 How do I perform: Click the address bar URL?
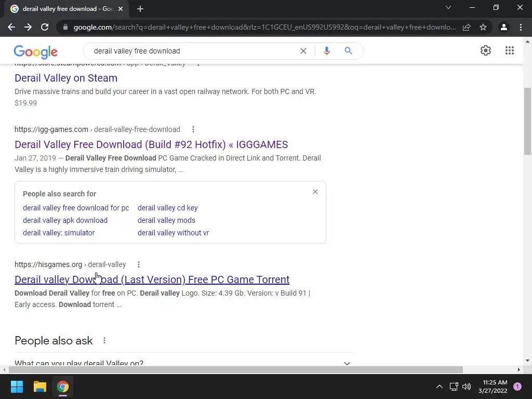pyautogui.click(x=264, y=27)
